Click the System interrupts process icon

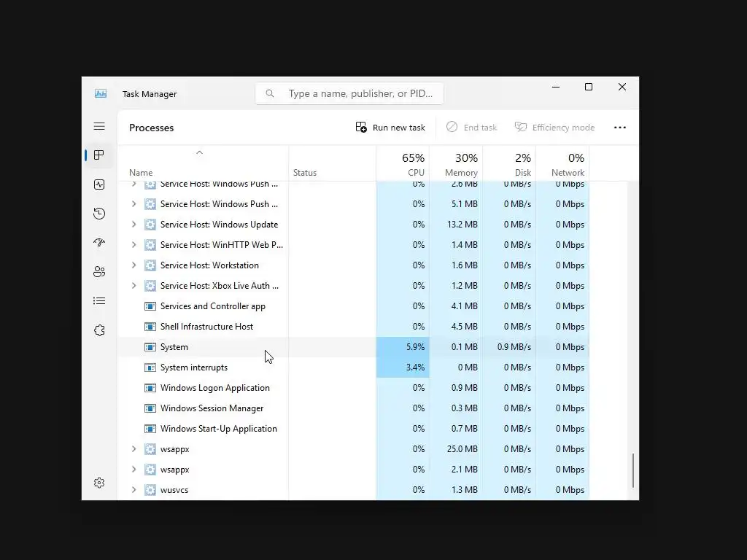(x=150, y=367)
